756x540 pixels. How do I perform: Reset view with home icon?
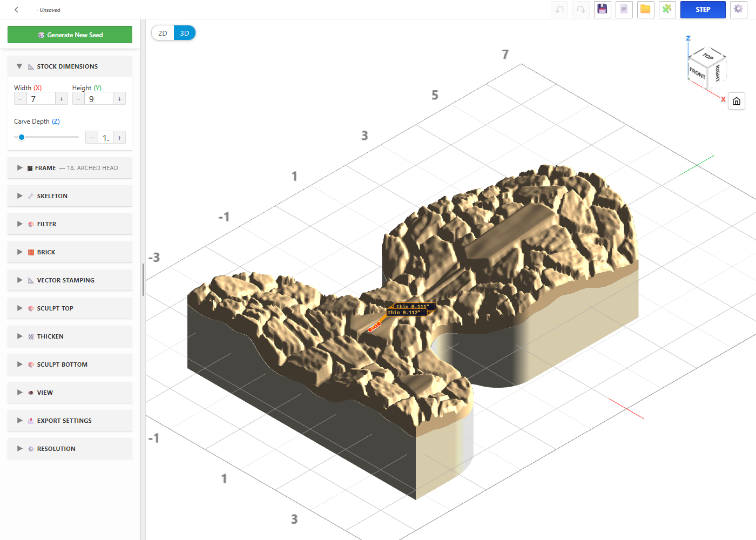(x=737, y=101)
